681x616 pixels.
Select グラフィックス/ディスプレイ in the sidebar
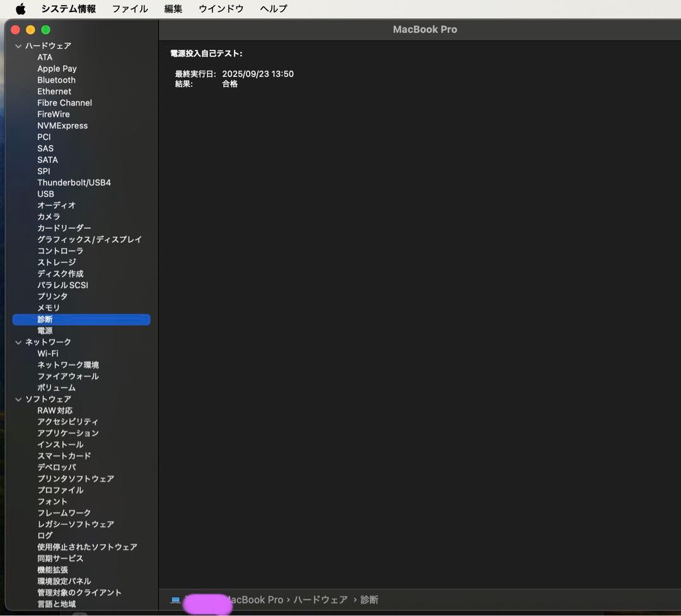[89, 239]
